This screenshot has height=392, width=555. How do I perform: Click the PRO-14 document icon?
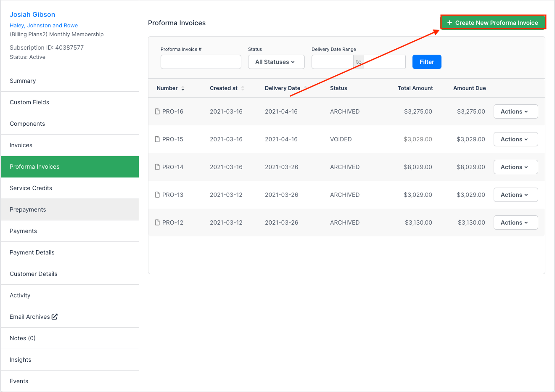157,167
